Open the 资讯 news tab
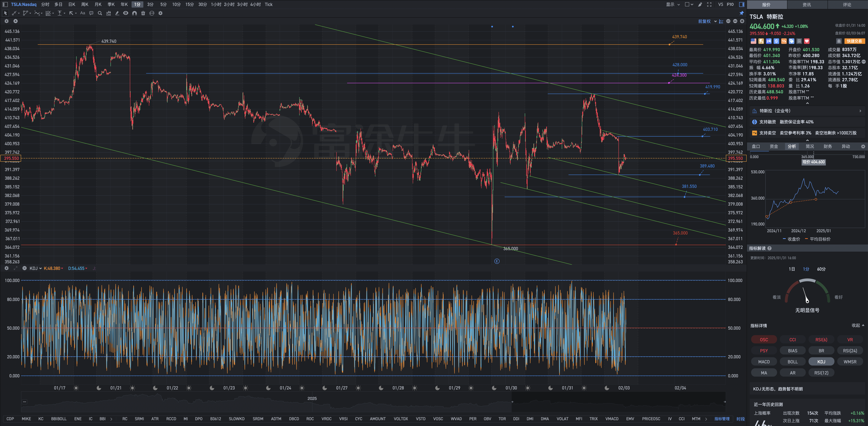This screenshot has height=426, width=868. 807,5
